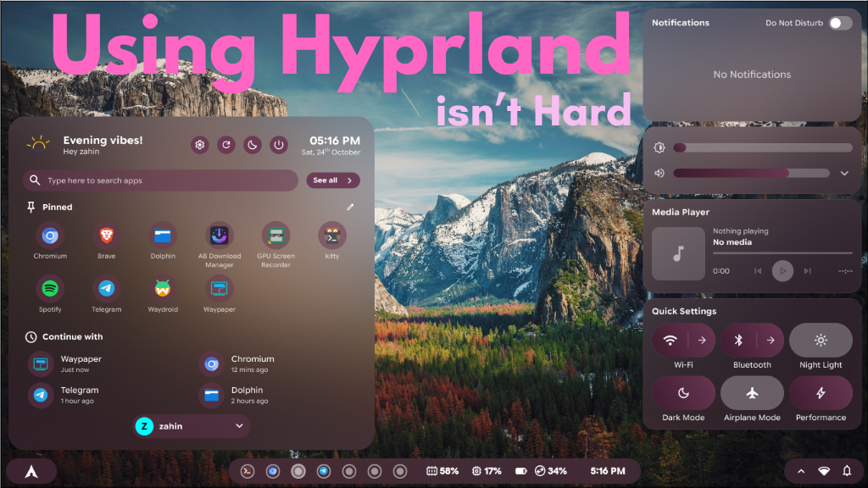Click the memory usage 58% indicator
Image resolution: width=868 pixels, height=488 pixels.
442,471
